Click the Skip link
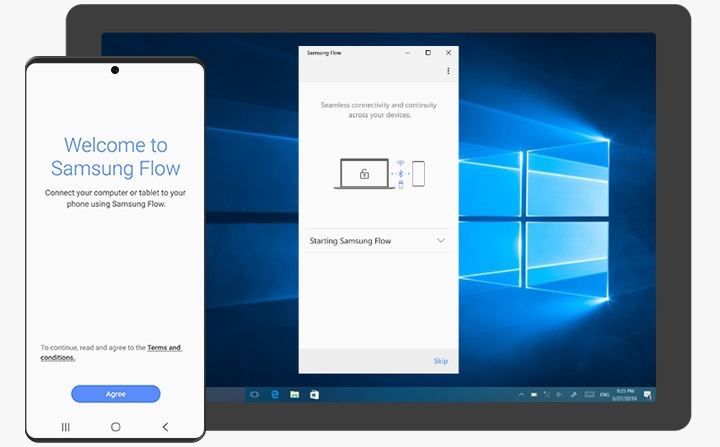 click(440, 361)
